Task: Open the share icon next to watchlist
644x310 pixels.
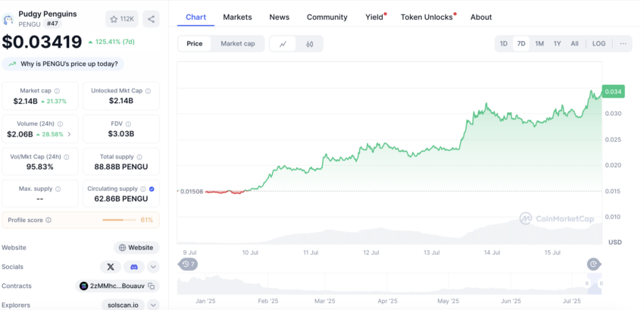Action: [151, 19]
